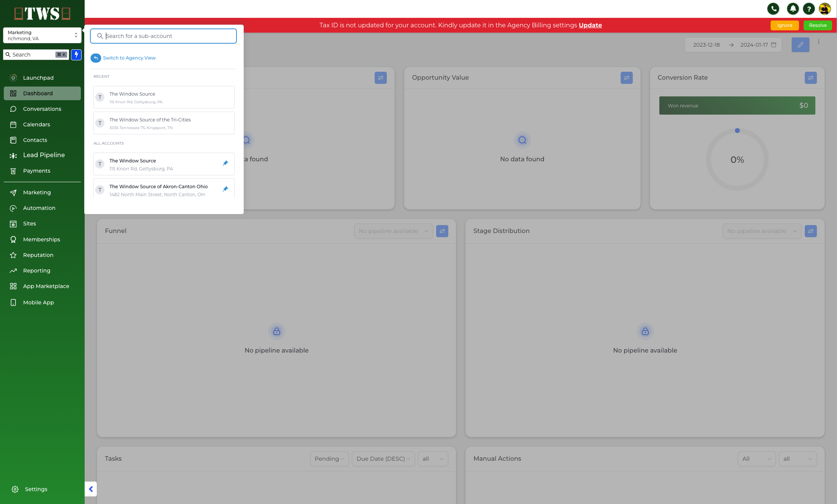Open Reputation in sidebar
837x504 pixels.
(x=42, y=255)
